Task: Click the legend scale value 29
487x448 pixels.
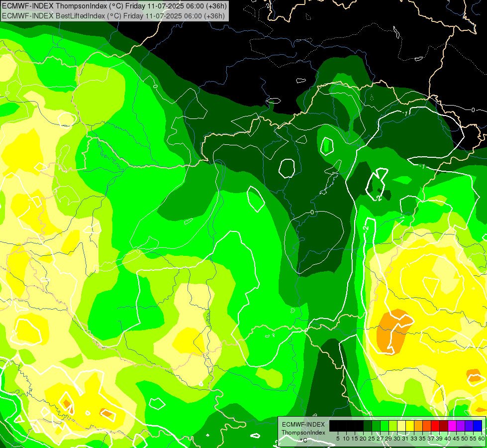Action: coord(389,439)
